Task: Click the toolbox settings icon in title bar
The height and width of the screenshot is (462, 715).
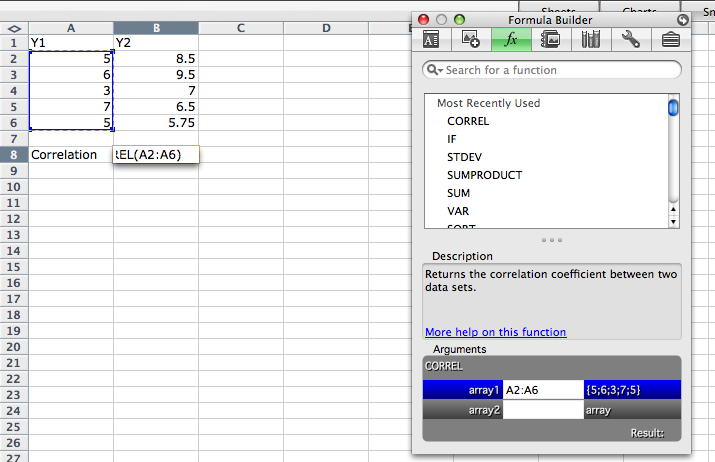Action: pos(682,19)
